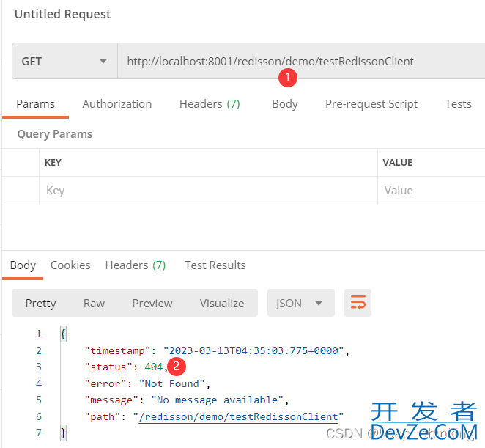Image resolution: width=485 pixels, height=448 pixels.
Task: Click the Untitled Request title
Action: [62, 14]
